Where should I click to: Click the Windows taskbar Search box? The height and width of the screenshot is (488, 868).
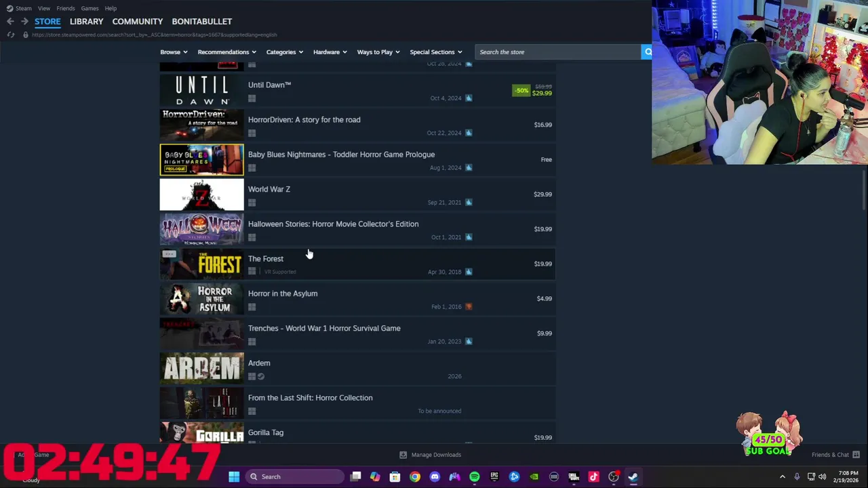point(294,476)
